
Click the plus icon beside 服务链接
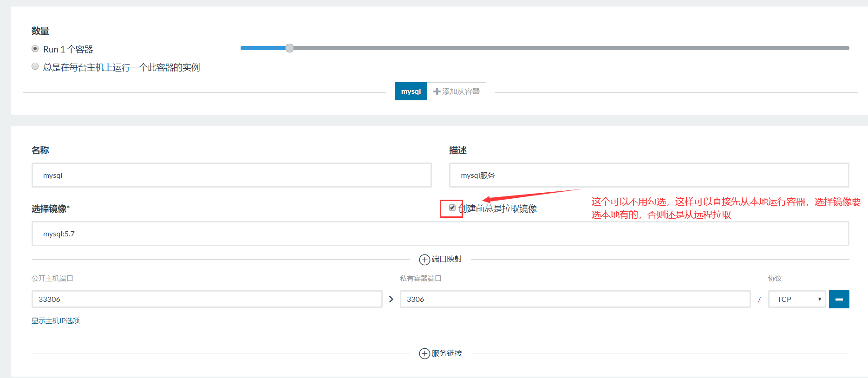click(424, 354)
